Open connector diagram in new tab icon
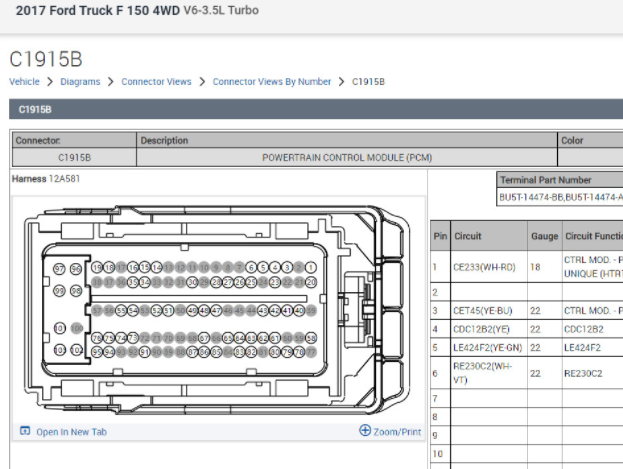 (25, 431)
